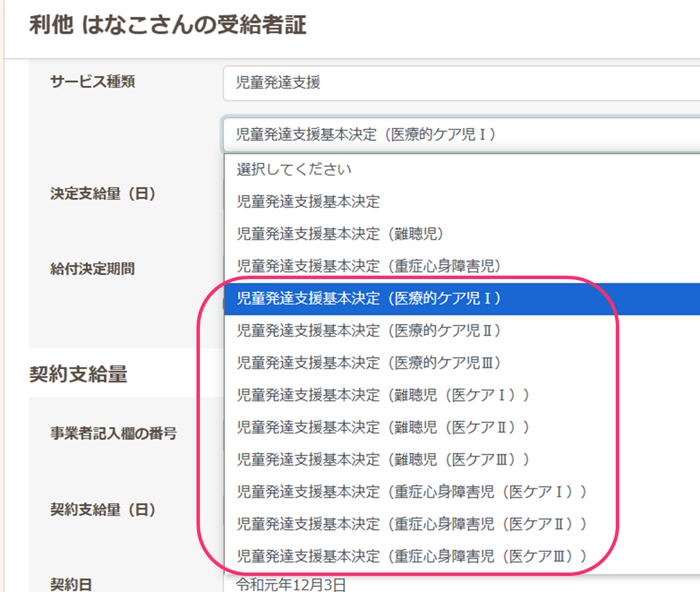Image resolution: width=700 pixels, height=592 pixels.
Task: Select the 選択してください placeholder option
Action: pos(294,170)
